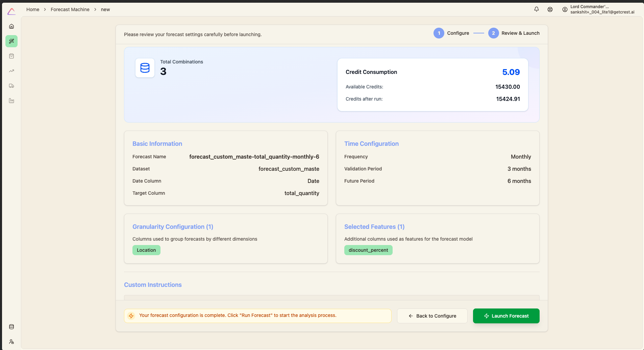
Task: Click the lightning icon in the notice banner
Action: 131,316
